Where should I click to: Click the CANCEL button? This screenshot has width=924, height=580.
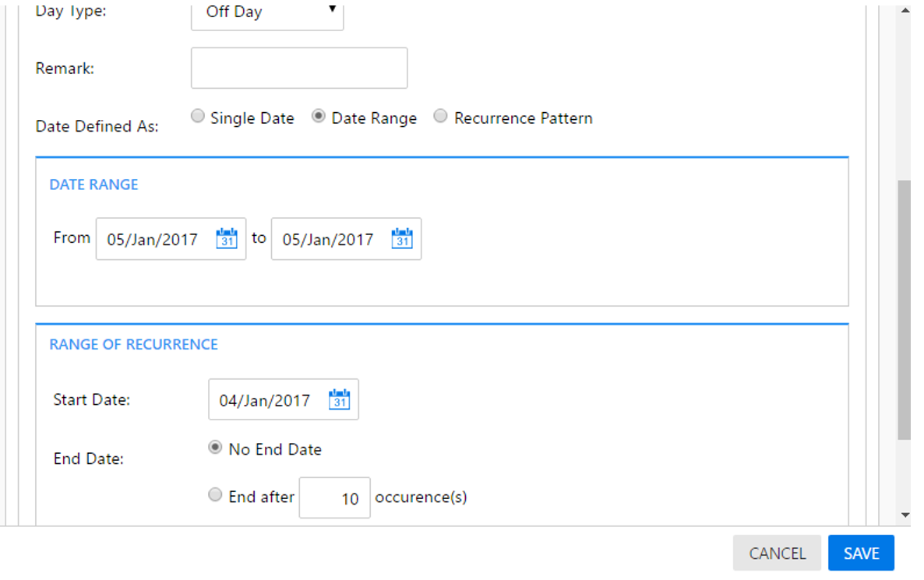pyautogui.click(x=778, y=553)
